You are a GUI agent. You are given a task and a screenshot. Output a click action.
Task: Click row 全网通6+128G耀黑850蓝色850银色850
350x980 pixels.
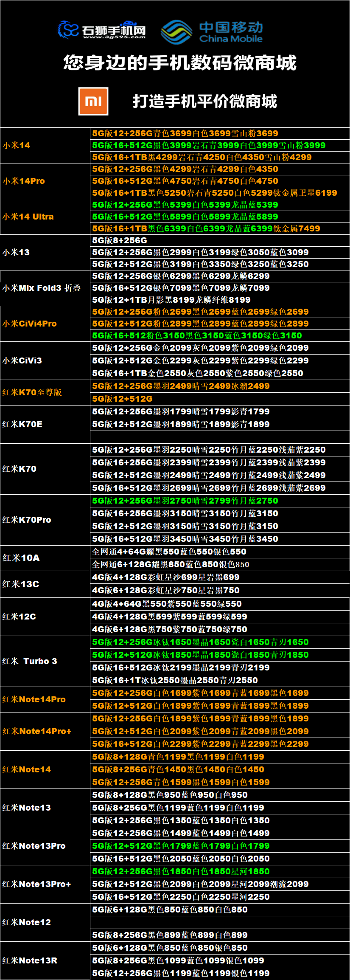coord(220,564)
